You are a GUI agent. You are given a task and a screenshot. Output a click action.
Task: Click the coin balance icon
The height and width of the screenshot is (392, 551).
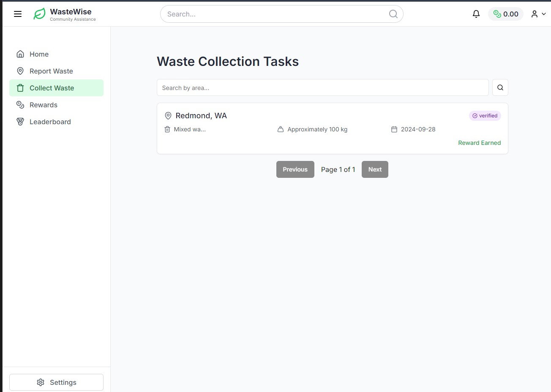(x=497, y=14)
